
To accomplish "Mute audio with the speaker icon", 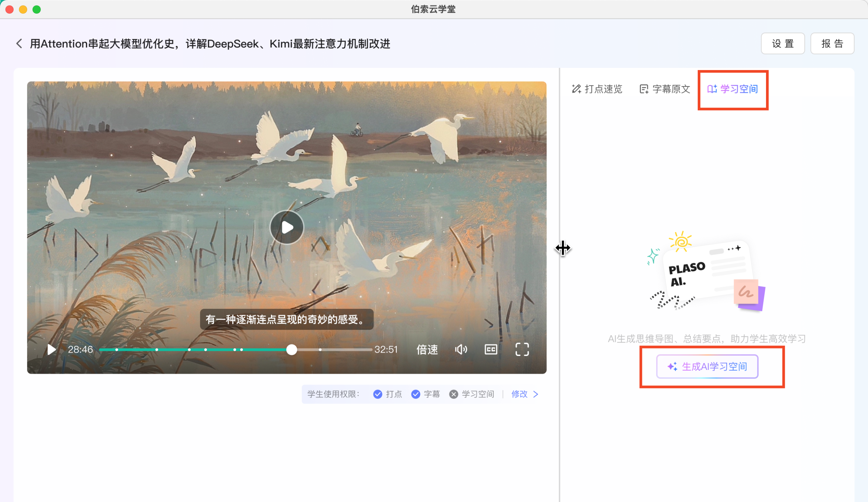I will 461,350.
